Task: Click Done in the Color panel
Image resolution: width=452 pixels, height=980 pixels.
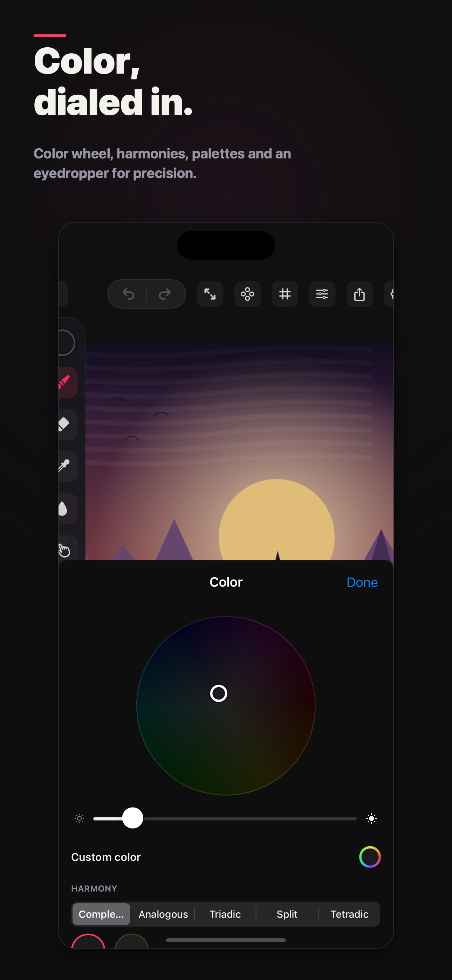Action: click(x=362, y=583)
